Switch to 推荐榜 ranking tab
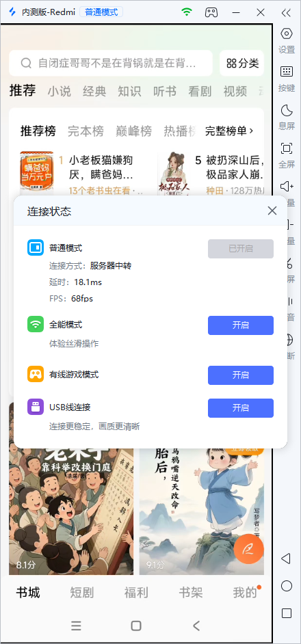 38,131
